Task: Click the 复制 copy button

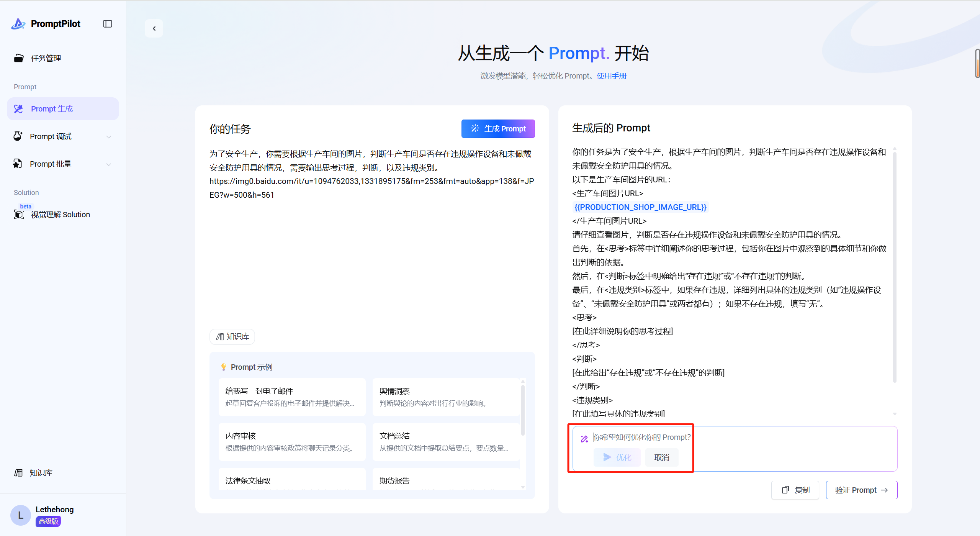Action: coord(795,490)
